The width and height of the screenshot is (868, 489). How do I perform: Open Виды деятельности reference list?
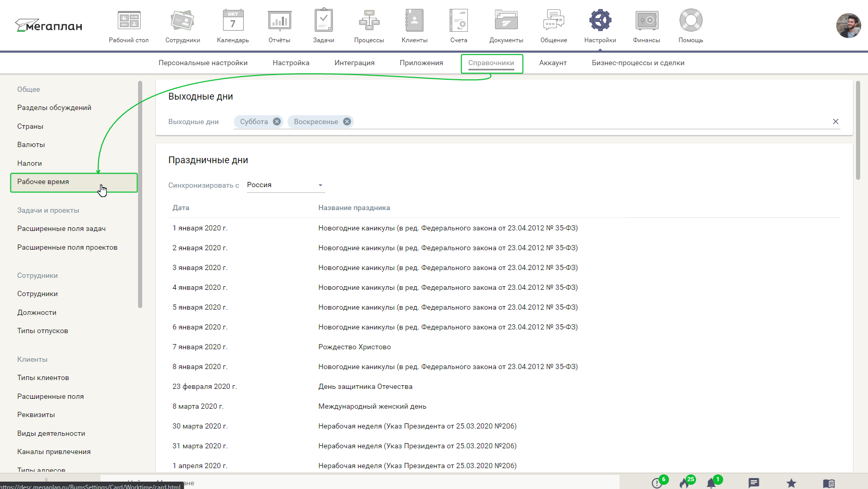(51, 434)
